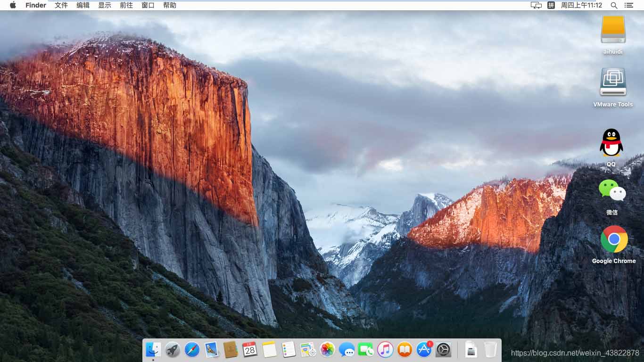The height and width of the screenshot is (362, 644).
Task: Open Safari browser in the Dock
Action: [192, 350]
